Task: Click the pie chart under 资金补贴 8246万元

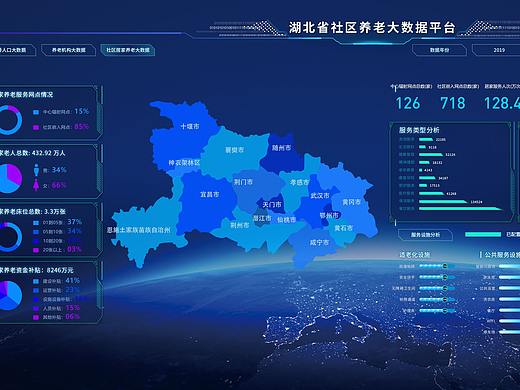Action: click(10, 296)
